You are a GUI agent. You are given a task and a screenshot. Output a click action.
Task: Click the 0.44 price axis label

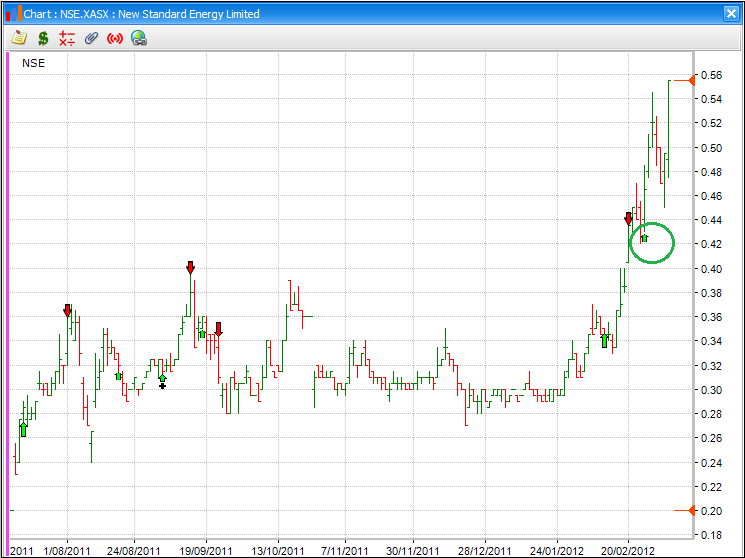tap(711, 220)
